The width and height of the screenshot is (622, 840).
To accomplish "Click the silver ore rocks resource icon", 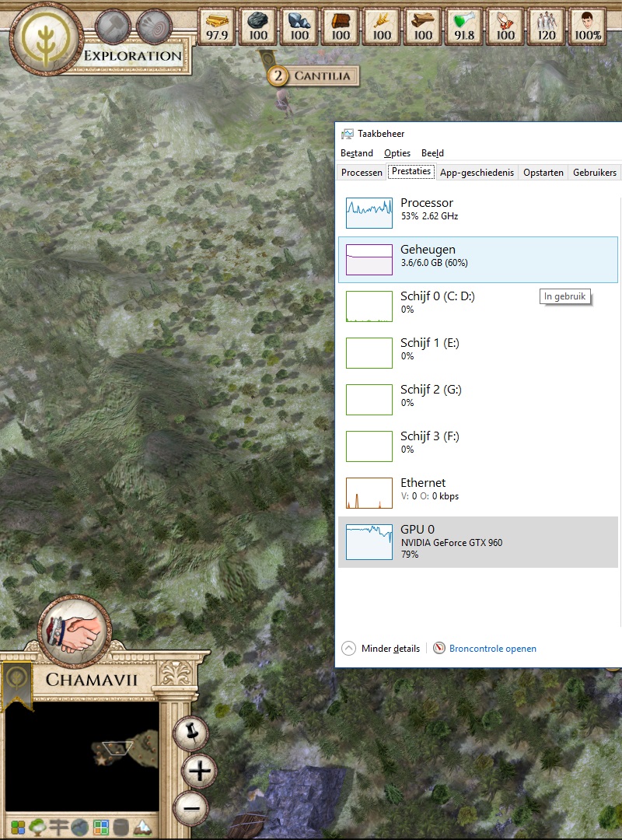I will pos(299,26).
